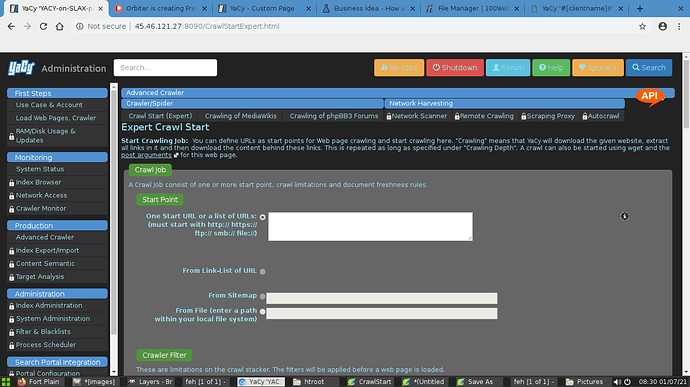Viewport: 690px width, 387px height.
Task: Open Chrome three-dot menu
Action: [679, 26]
